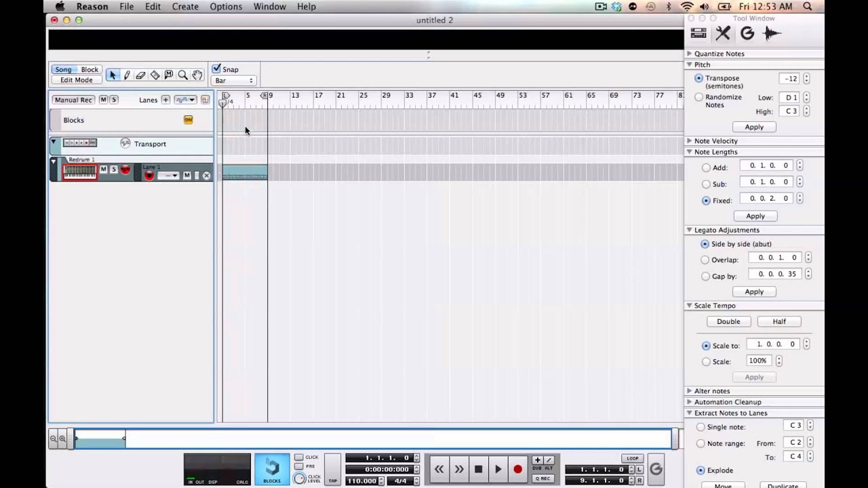Expand the Automation Cleanup section

(689, 402)
